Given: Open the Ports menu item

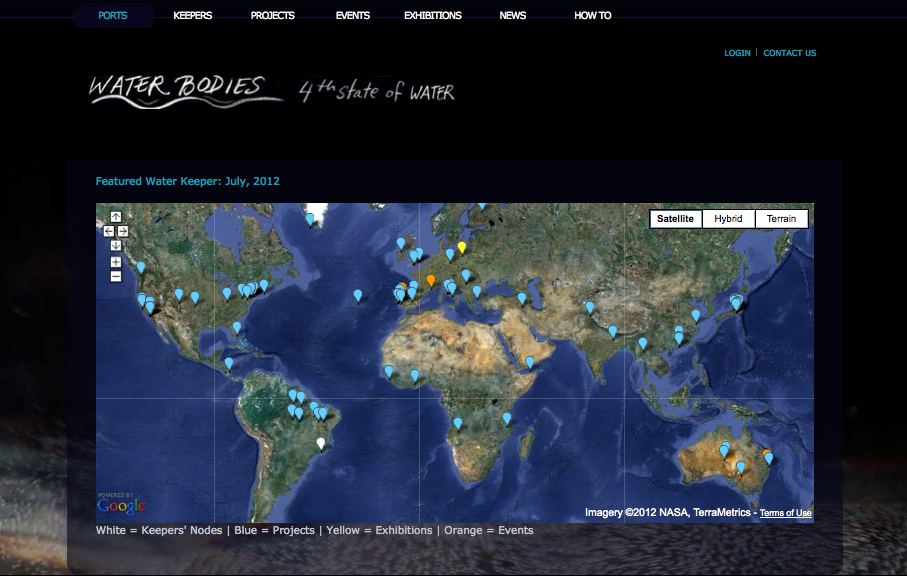Looking at the screenshot, I should click(113, 16).
